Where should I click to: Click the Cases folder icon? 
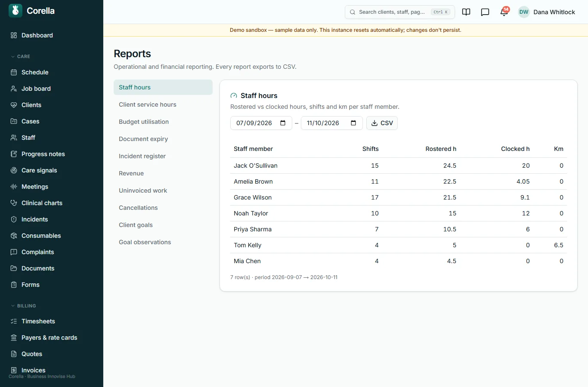click(x=14, y=121)
